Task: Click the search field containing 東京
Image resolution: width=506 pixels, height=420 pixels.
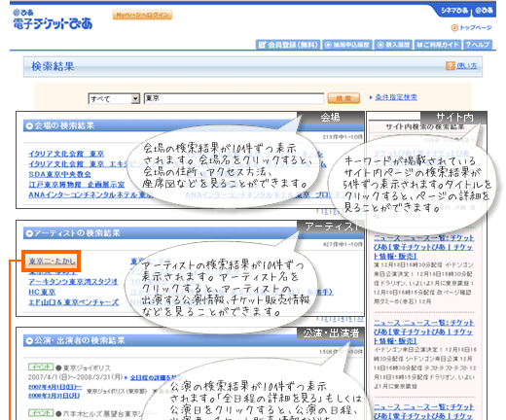Action: [234, 98]
